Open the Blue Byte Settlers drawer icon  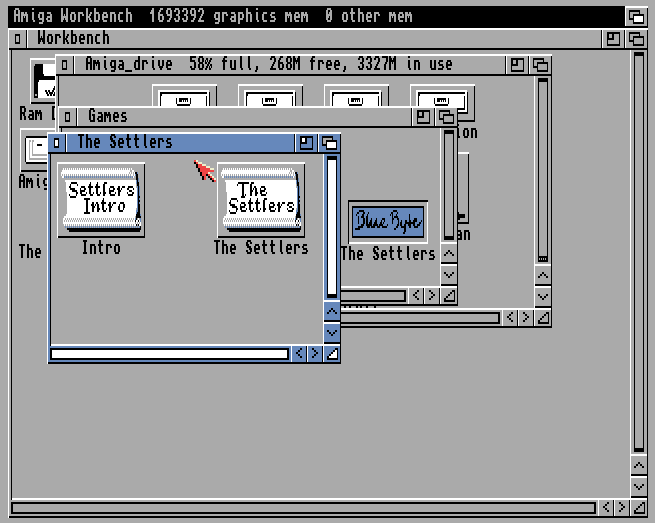(x=388, y=222)
